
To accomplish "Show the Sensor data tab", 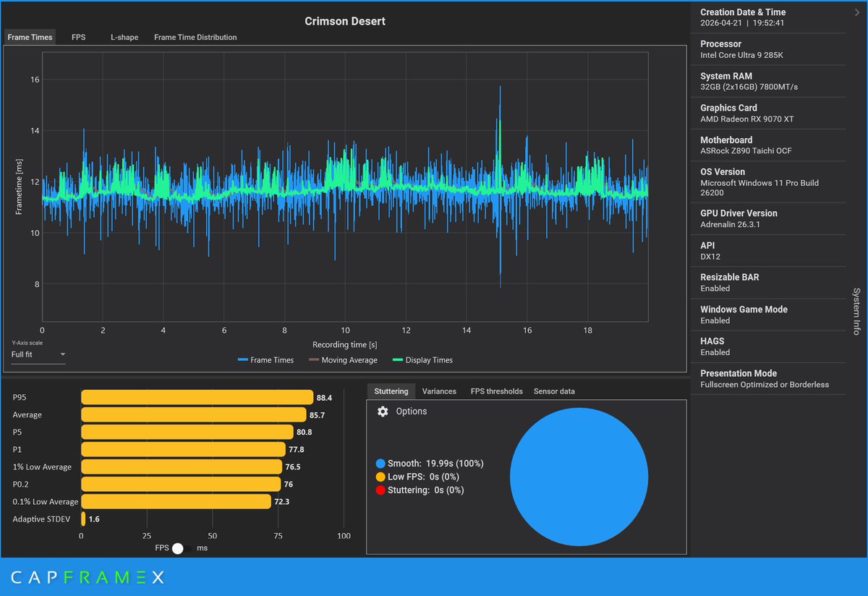I will coord(554,391).
